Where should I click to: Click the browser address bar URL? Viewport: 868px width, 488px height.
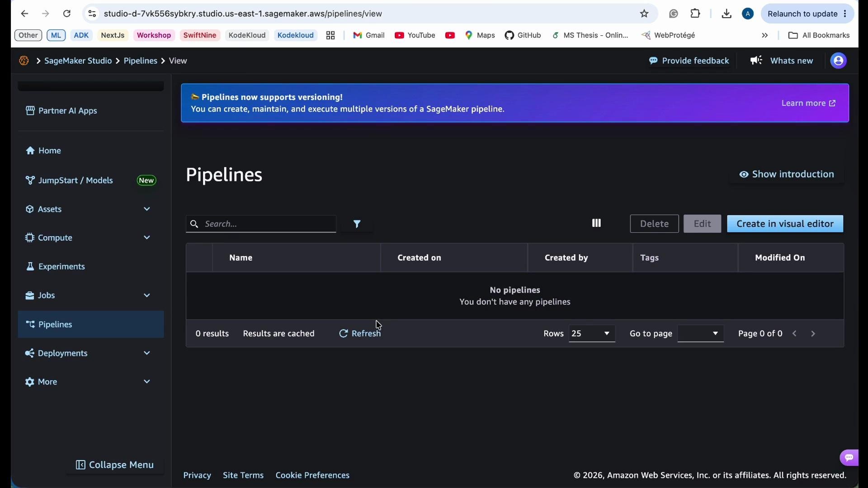pos(243,14)
